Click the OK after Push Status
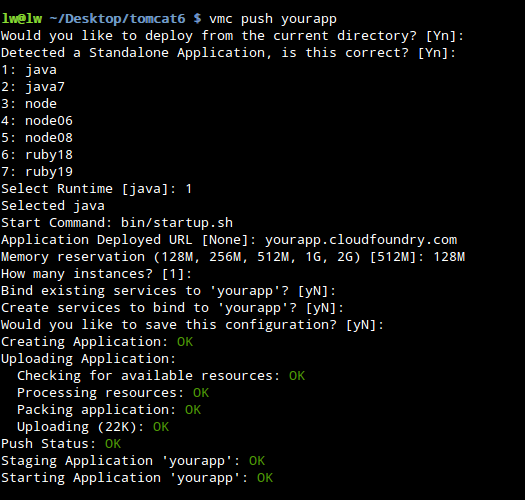525x500 pixels. pyautogui.click(x=113, y=444)
